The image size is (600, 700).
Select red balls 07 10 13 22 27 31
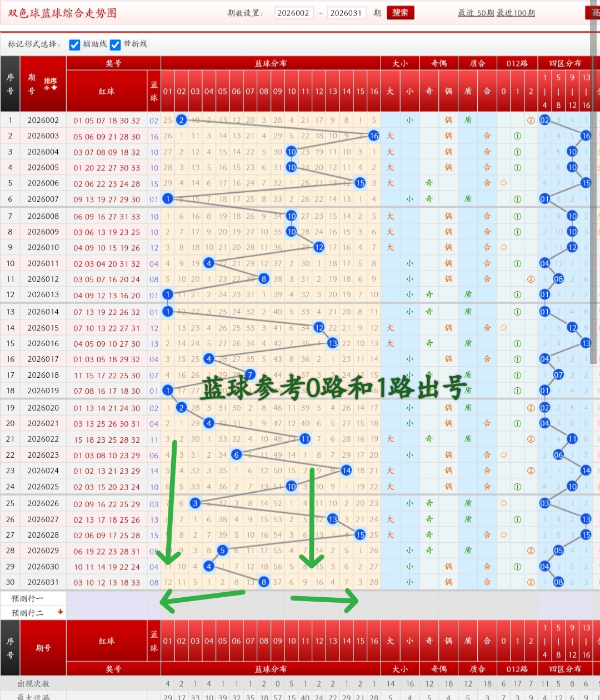[107, 328]
